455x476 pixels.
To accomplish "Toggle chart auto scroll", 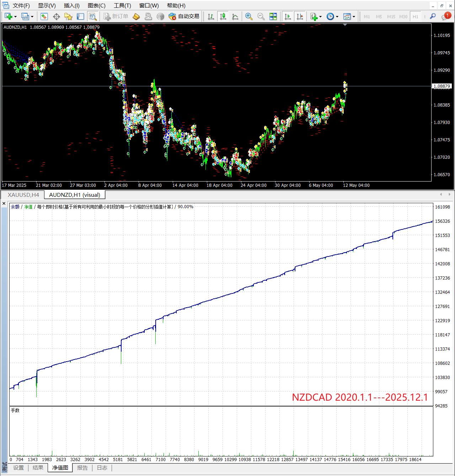I will [288, 17].
